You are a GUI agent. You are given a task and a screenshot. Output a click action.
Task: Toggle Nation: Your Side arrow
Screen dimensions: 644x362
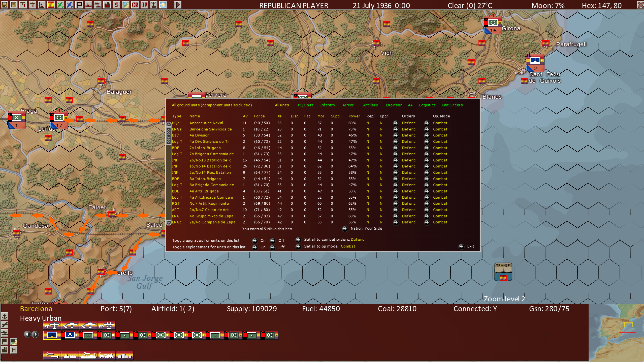345,229
